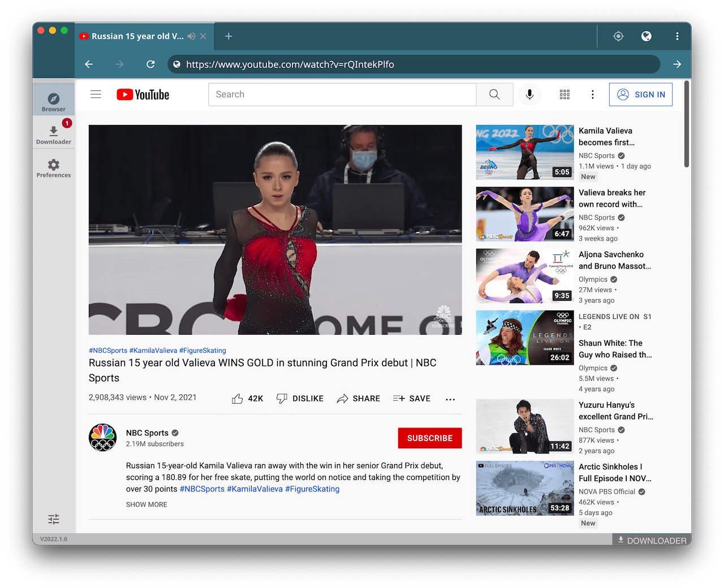Screen dimensions: 724x588
Task: Click the '2.19M subscribers' text
Action: (x=155, y=444)
